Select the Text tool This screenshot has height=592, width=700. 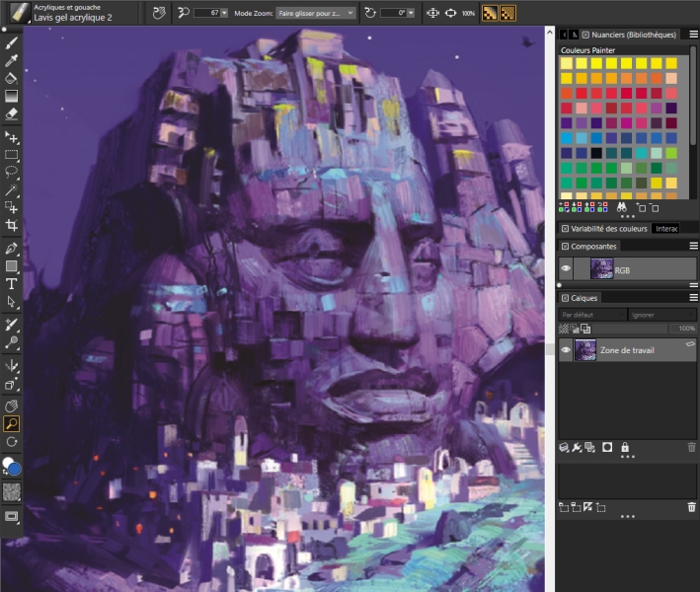12,283
